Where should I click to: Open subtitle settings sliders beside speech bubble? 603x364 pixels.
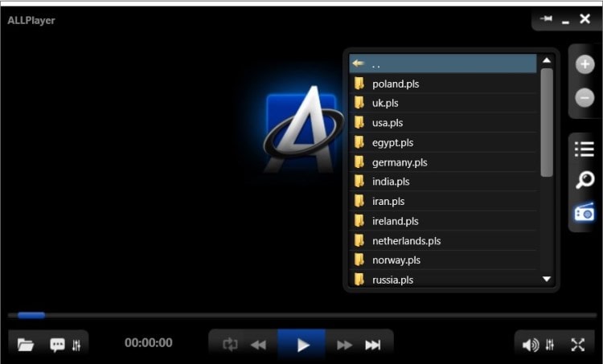click(76, 346)
